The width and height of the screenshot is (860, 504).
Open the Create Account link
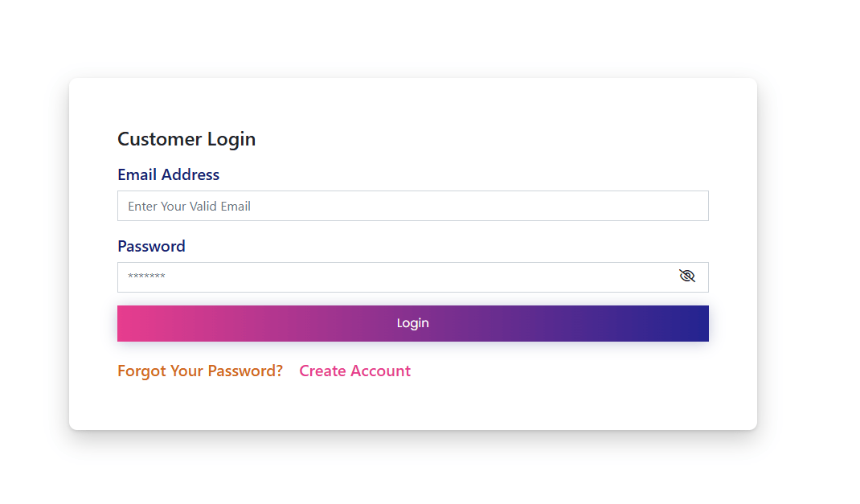tap(355, 371)
